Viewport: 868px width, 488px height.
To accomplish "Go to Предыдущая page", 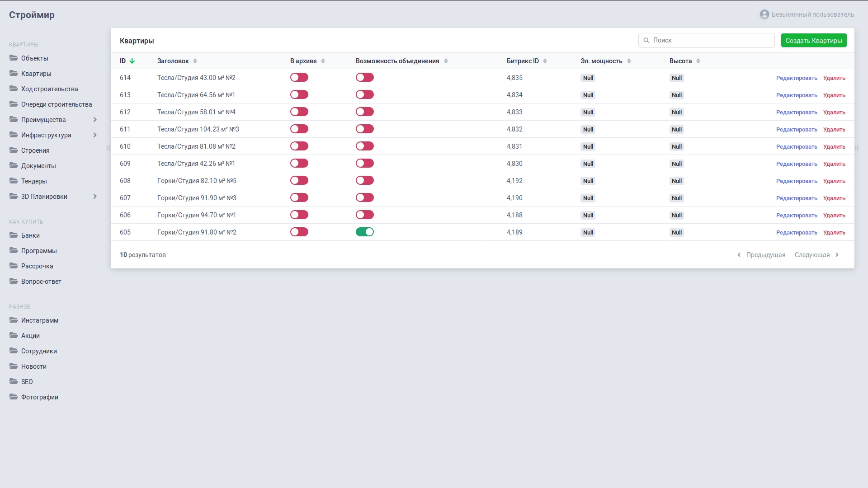I will 761,255.
